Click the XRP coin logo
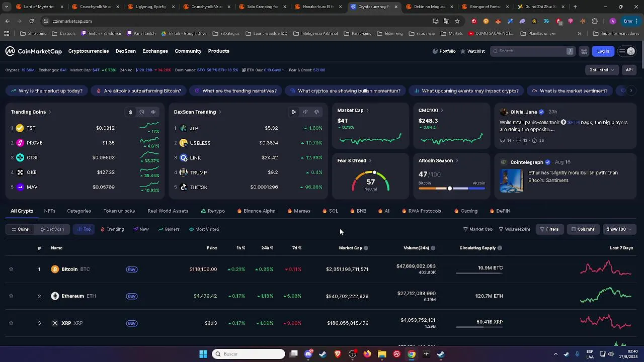 (55, 323)
